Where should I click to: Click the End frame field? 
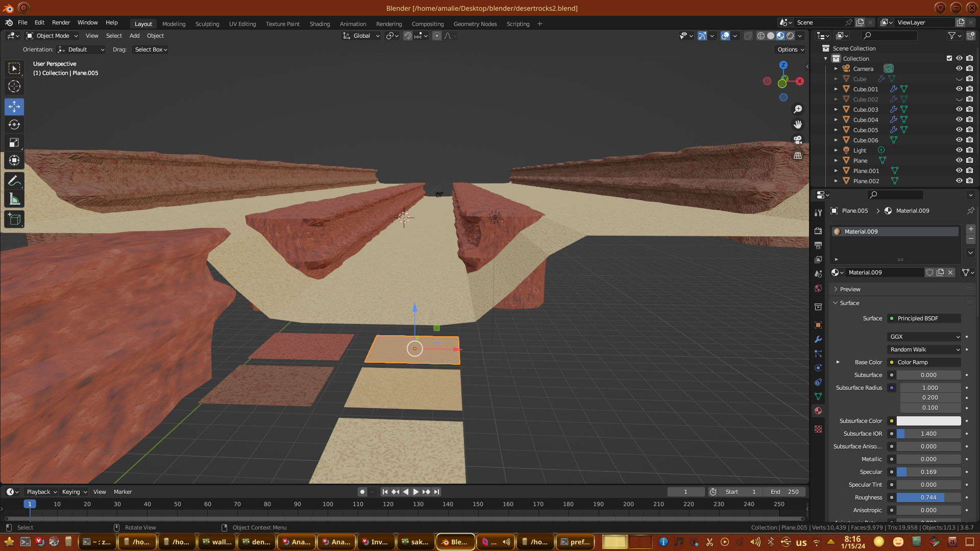click(785, 492)
